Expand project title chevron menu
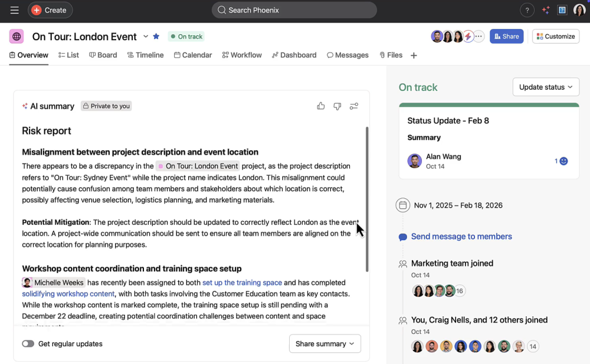 (x=146, y=37)
